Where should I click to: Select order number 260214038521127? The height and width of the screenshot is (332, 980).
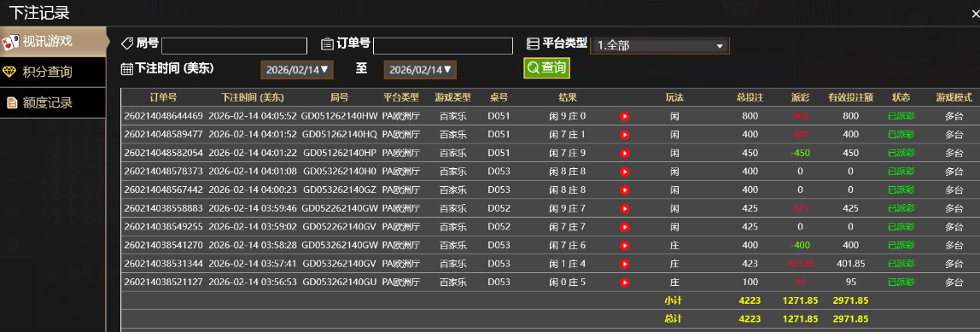click(163, 282)
